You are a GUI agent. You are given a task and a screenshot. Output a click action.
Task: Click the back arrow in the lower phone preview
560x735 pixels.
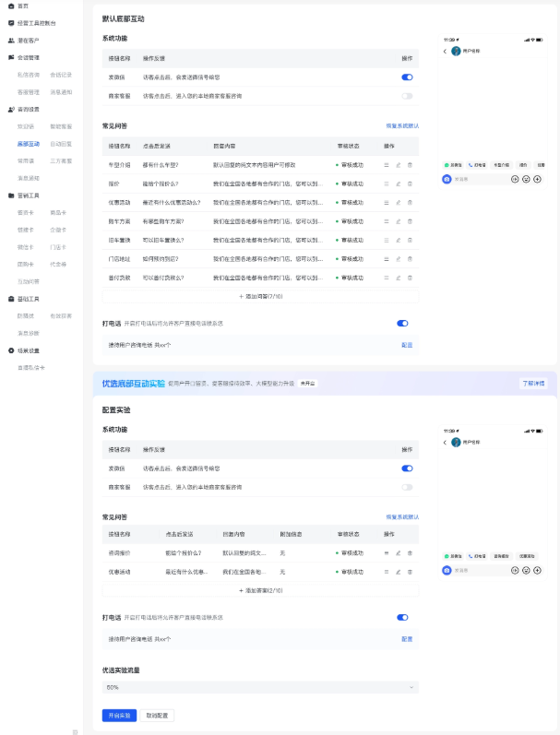[x=445, y=443]
